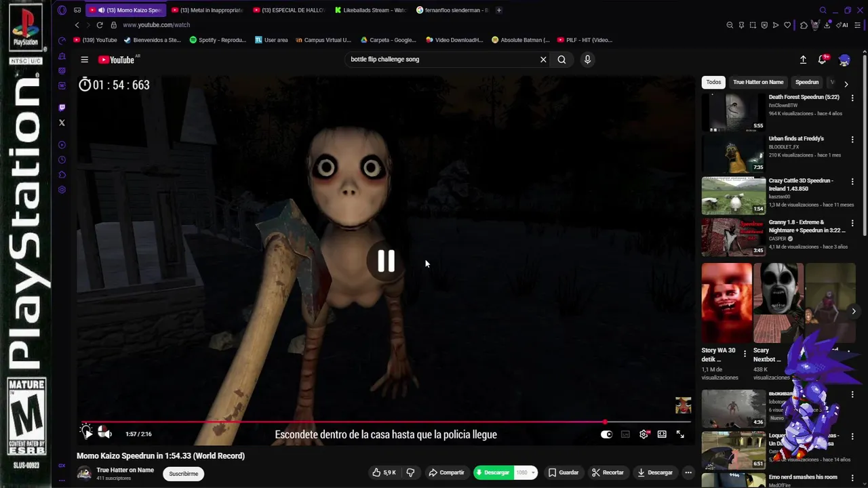868x488 pixels.
Task: Switch to theater mode view
Action: 662,434
